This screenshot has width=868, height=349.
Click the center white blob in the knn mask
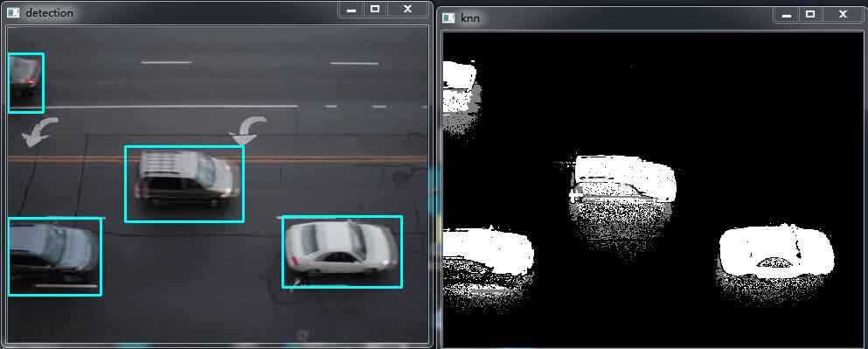tap(623, 178)
